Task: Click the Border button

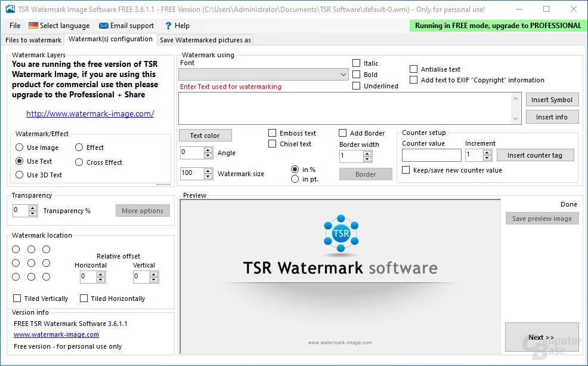Action: pos(366,174)
